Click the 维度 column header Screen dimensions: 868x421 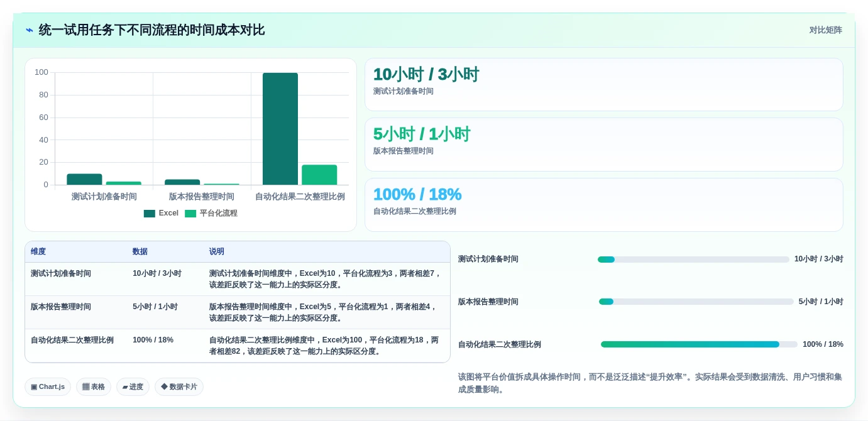pyautogui.click(x=38, y=251)
